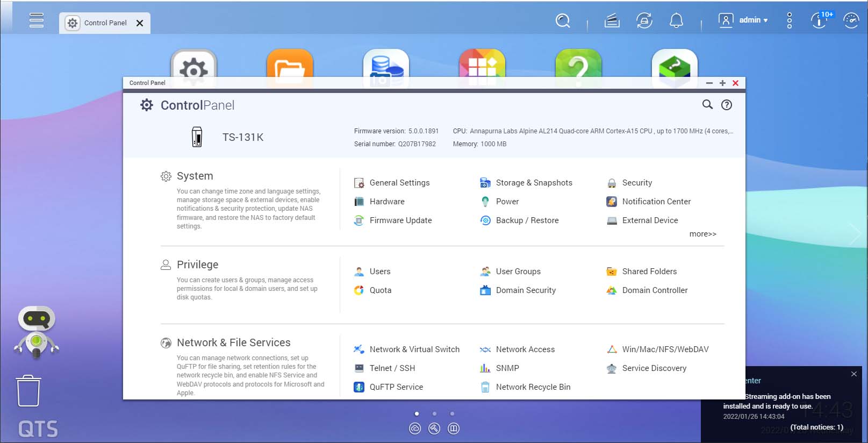Open Network & Virtual Switch
868x443 pixels.
point(406,349)
